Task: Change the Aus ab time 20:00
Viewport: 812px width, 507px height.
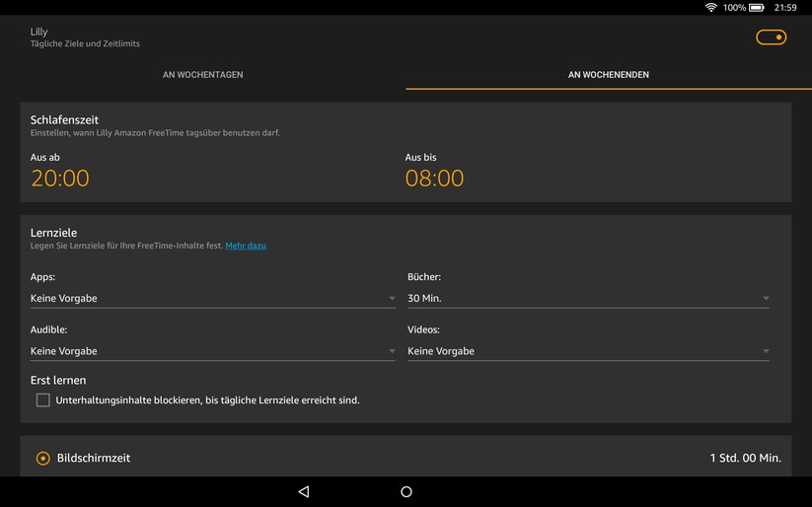Action: point(60,179)
